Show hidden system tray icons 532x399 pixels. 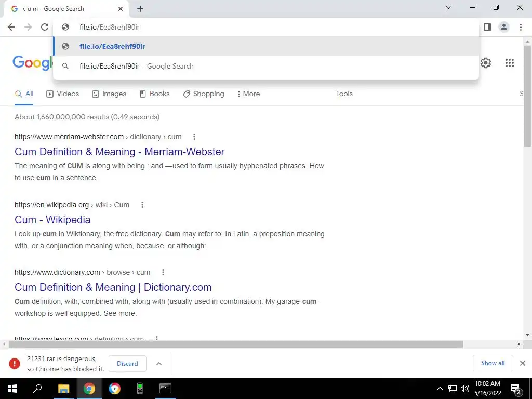tap(440, 389)
